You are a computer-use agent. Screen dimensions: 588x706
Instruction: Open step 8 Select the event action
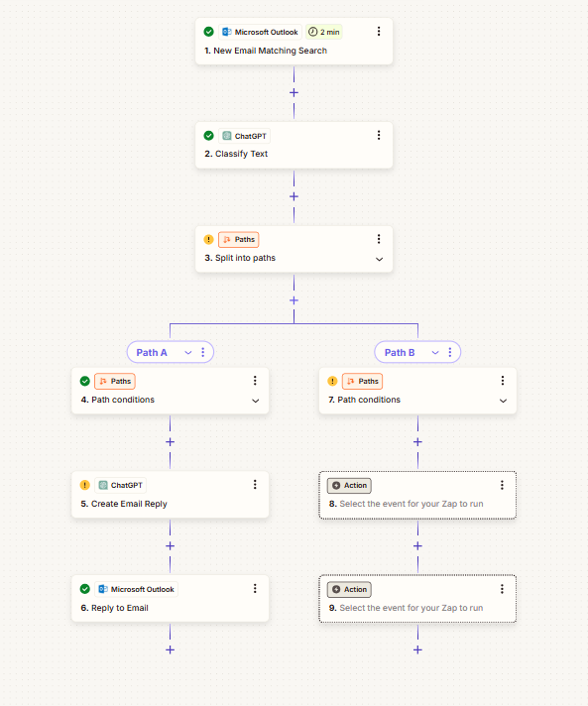(x=417, y=495)
